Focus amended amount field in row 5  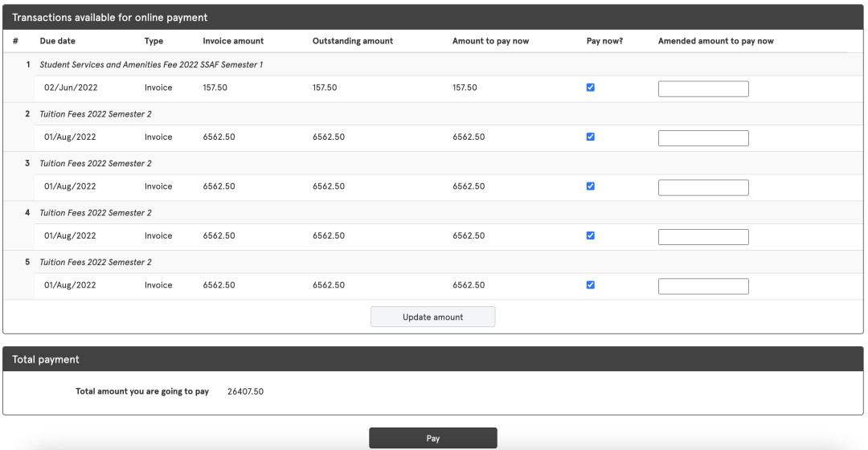(703, 286)
